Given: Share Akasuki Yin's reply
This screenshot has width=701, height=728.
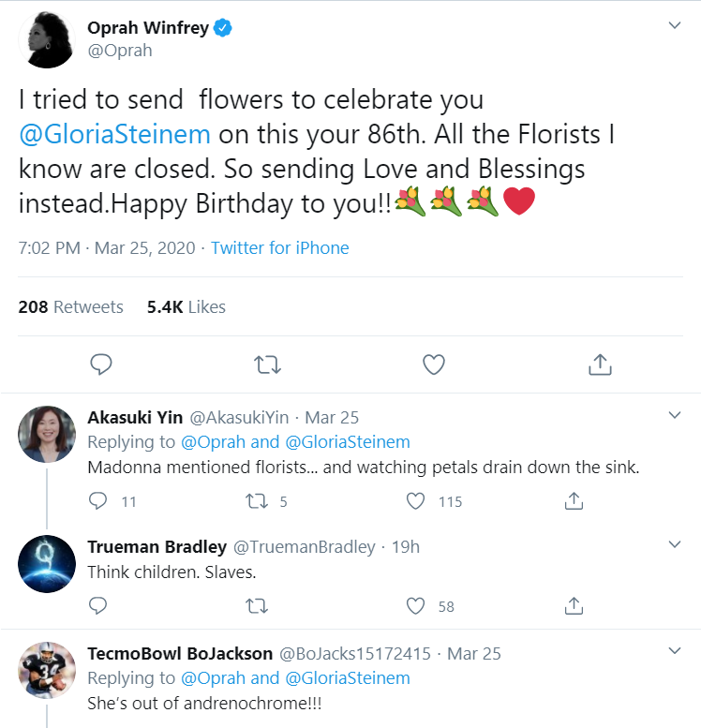Looking at the screenshot, I should pyautogui.click(x=574, y=501).
